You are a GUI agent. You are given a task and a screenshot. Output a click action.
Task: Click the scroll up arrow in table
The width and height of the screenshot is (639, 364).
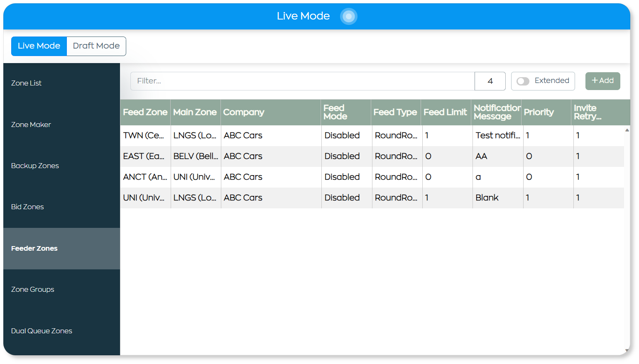(627, 130)
